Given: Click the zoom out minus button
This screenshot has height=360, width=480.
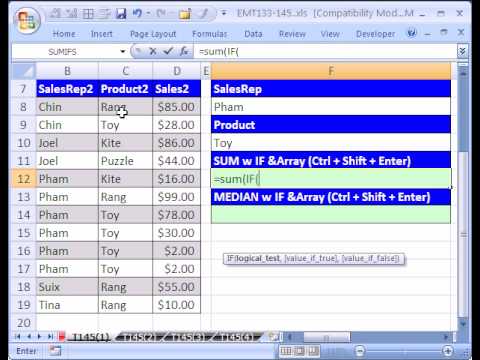Looking at the screenshot, I should 360,351.
